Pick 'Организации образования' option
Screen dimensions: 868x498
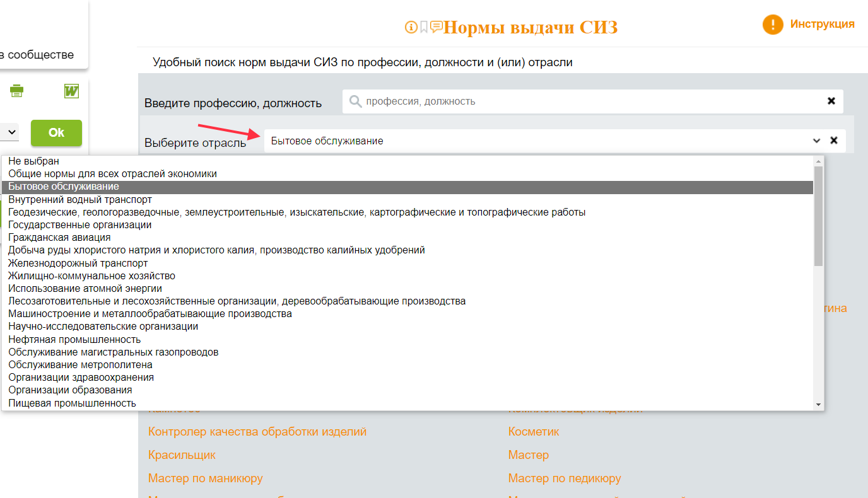(408, 390)
